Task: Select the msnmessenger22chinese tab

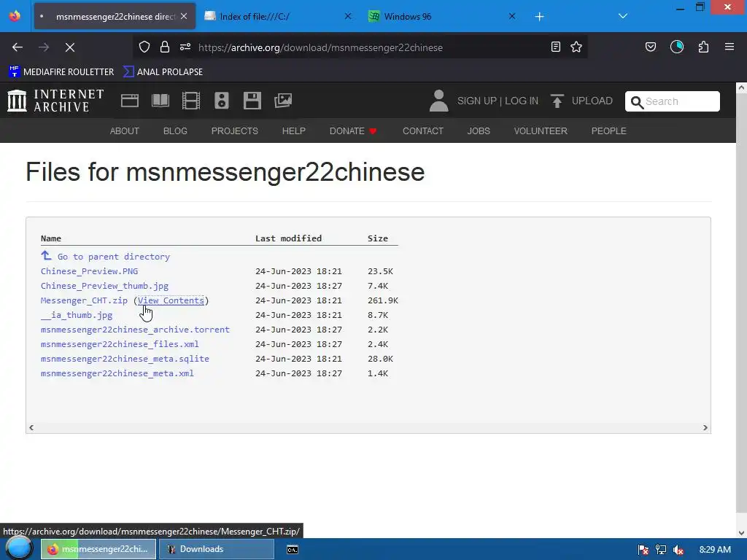Action: (115, 17)
